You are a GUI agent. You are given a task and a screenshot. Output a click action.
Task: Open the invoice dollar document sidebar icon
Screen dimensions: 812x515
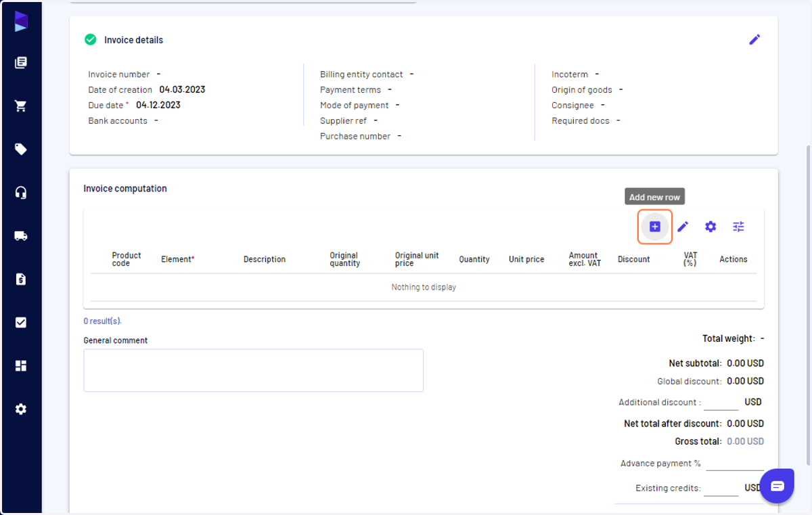[x=21, y=279]
